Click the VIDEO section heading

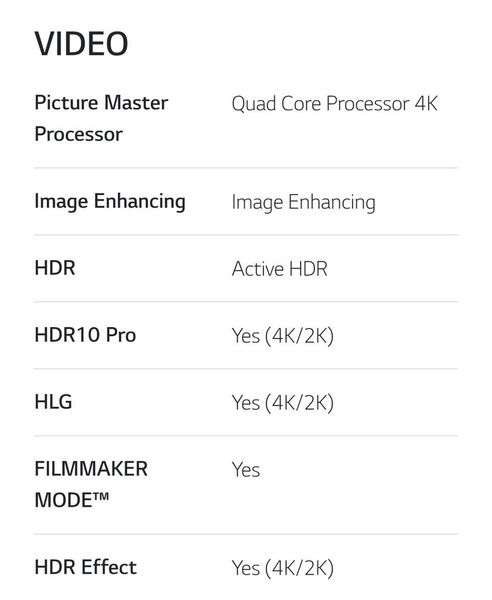coord(81,44)
